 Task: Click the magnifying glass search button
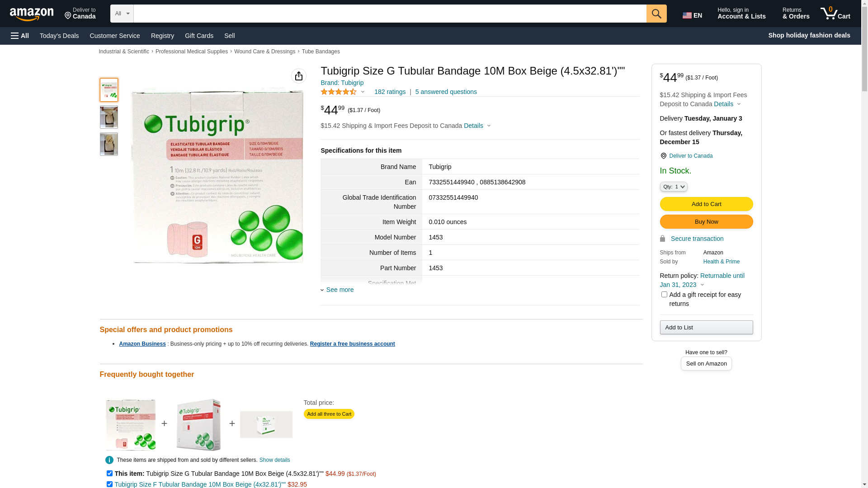pos(656,14)
